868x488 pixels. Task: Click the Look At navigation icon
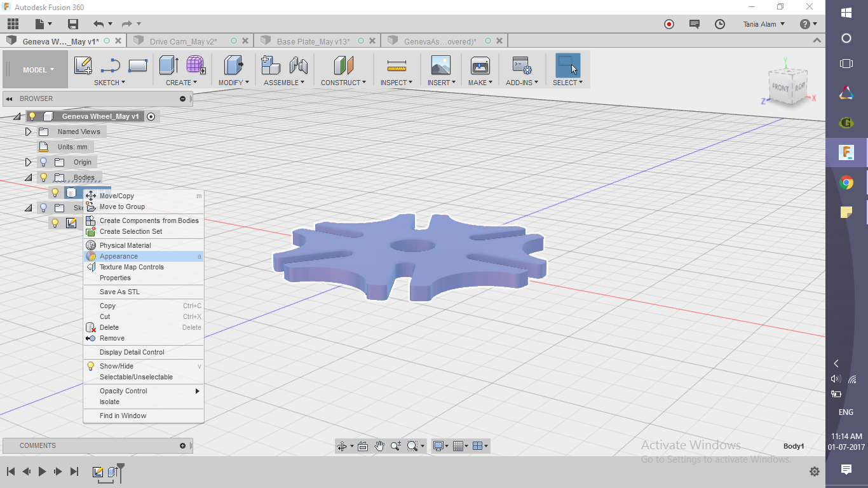click(x=363, y=446)
